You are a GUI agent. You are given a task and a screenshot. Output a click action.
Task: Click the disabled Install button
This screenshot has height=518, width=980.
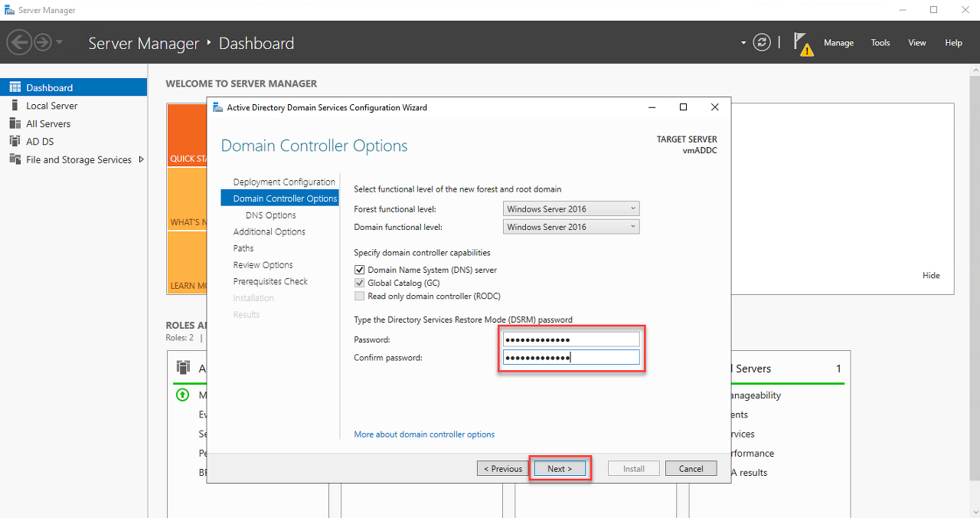634,468
